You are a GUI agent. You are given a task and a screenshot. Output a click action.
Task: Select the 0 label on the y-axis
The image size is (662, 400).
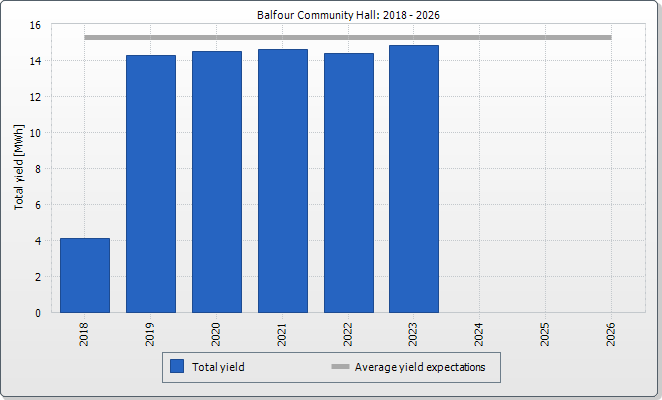[x=38, y=313]
